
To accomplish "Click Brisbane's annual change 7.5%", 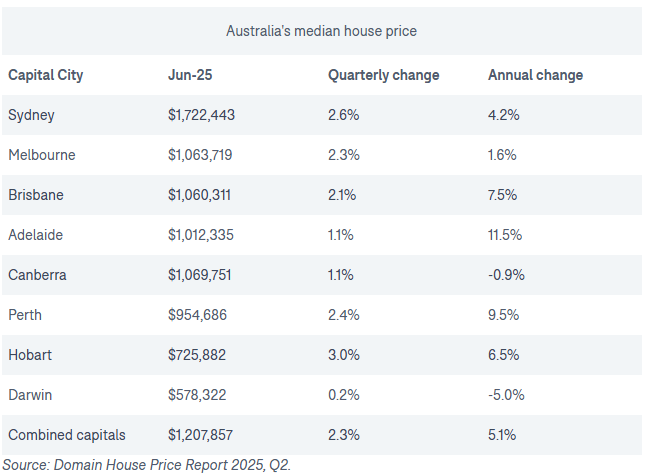I will [502, 195].
